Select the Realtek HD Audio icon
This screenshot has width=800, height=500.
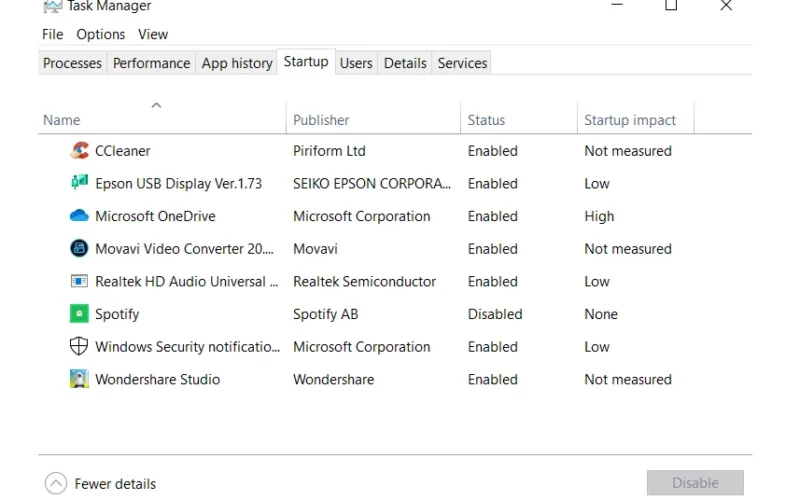[x=79, y=281]
